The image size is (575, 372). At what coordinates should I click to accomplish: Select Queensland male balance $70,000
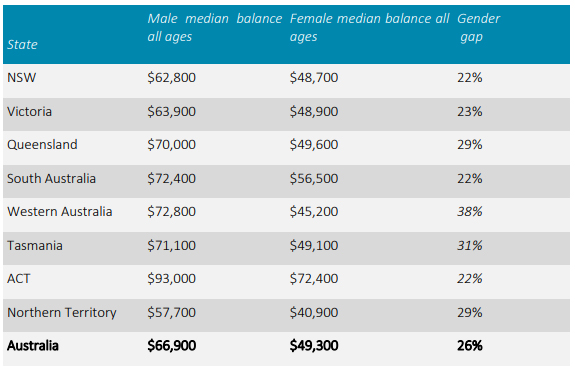171,145
